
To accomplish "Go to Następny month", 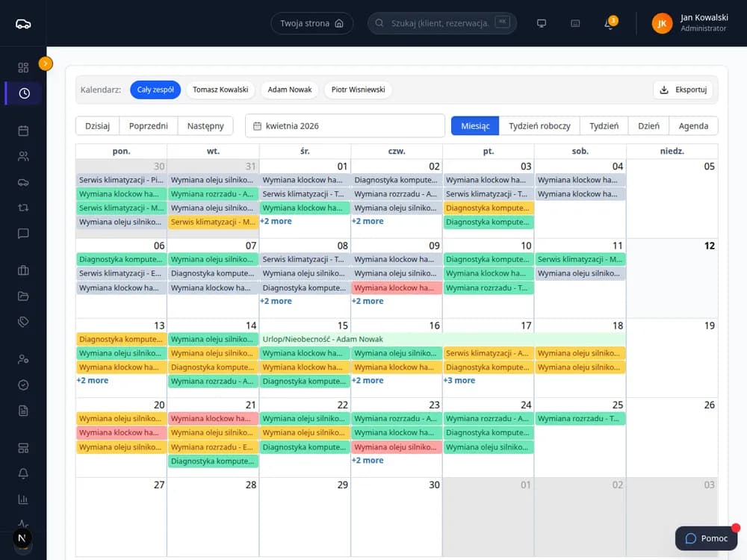I will coord(205,125).
